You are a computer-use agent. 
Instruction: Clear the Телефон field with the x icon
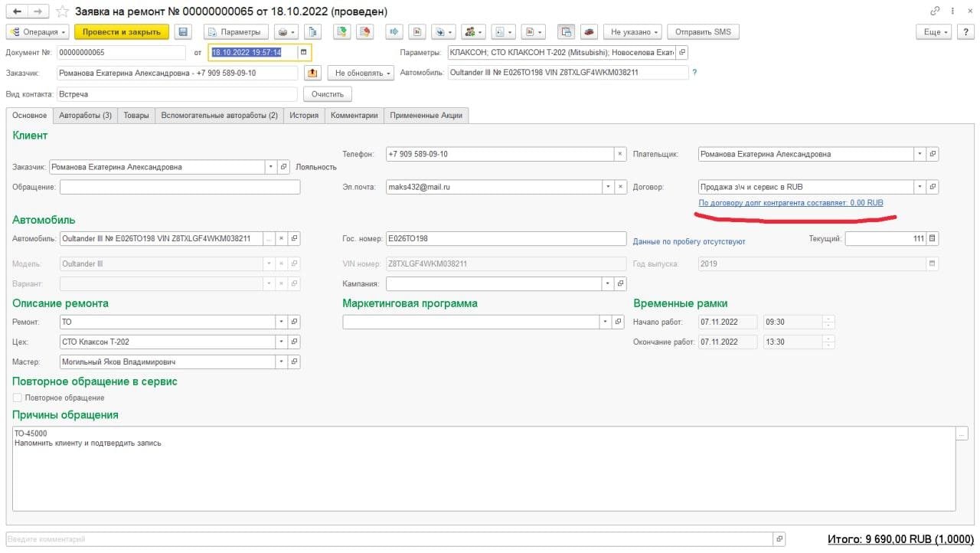[619, 154]
